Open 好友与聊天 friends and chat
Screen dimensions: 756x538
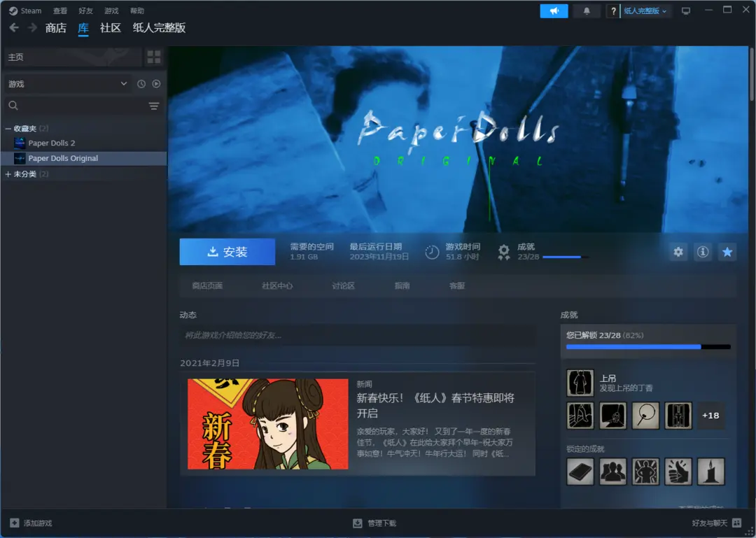717,523
